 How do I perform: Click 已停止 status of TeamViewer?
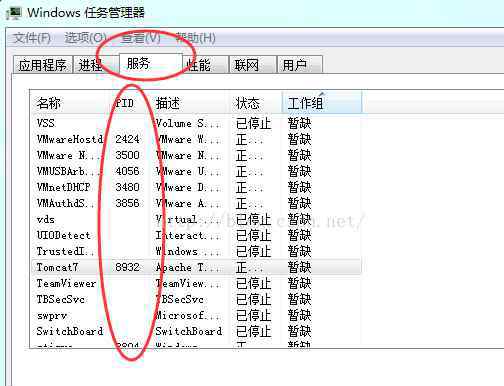253,283
